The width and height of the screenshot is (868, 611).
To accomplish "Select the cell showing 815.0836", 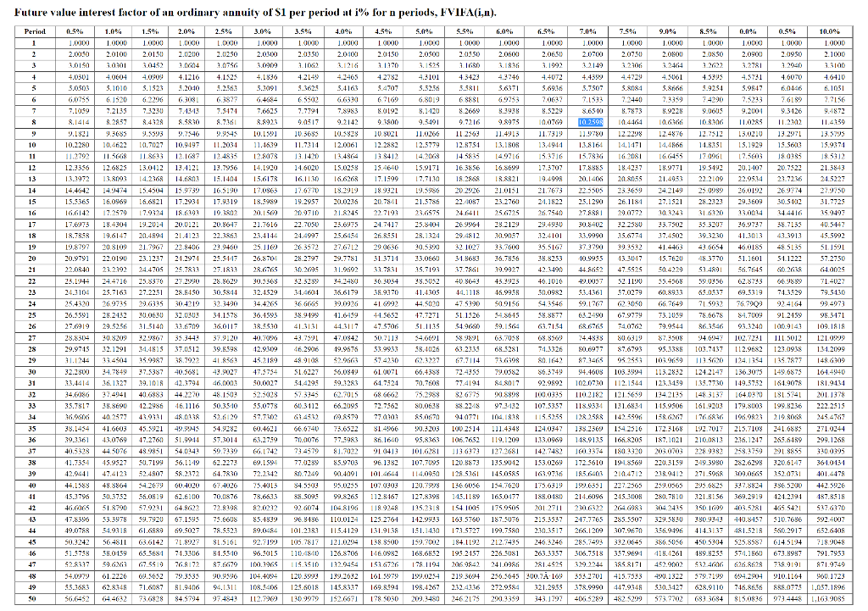I will click(x=748, y=599).
